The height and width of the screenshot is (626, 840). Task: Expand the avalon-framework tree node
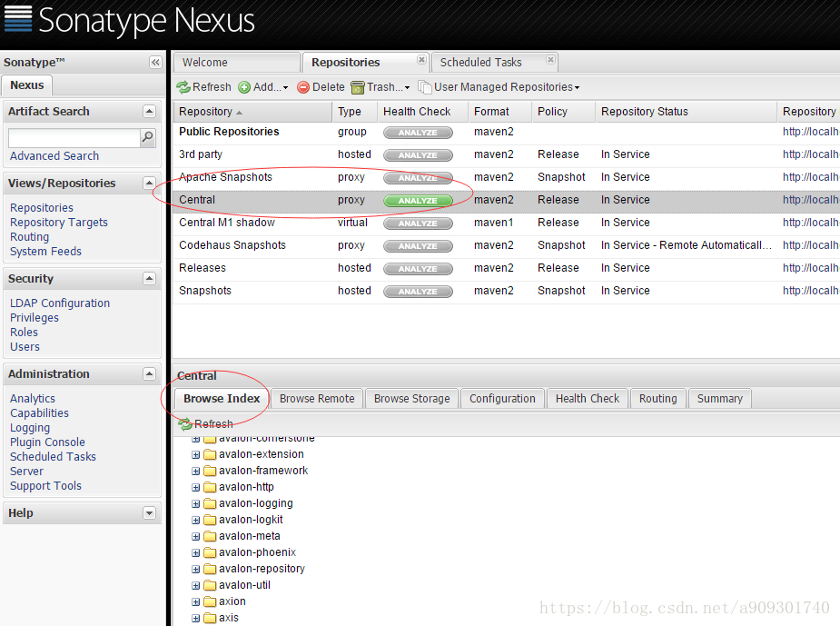pos(195,472)
